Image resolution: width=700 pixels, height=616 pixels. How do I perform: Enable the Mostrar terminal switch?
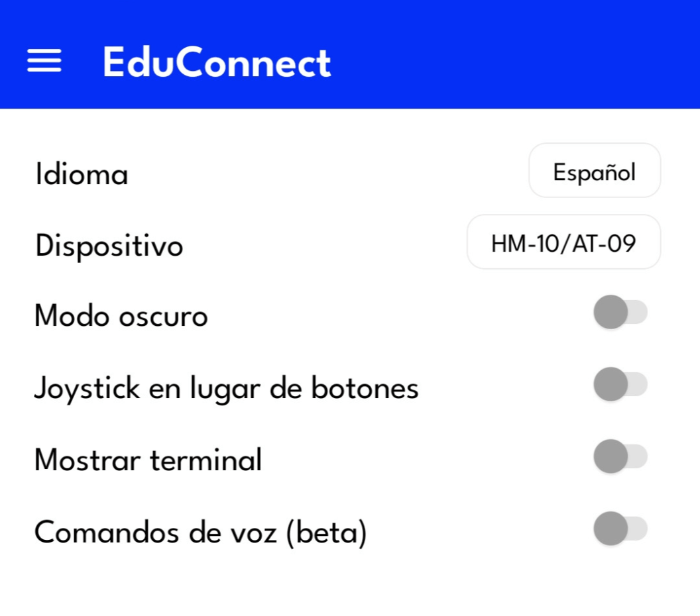click(620, 456)
